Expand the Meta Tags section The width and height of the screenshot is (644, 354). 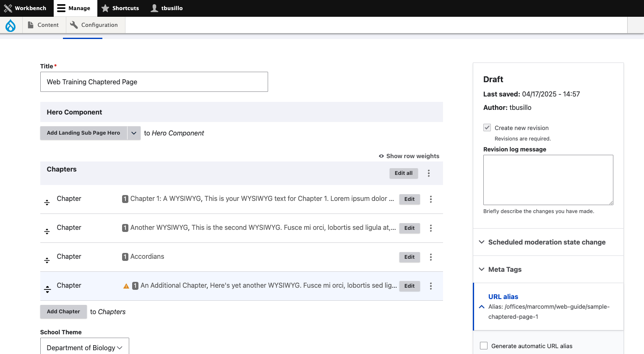tap(548, 269)
